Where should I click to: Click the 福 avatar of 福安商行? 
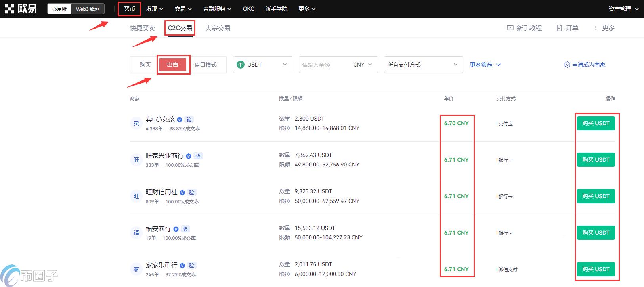tap(136, 233)
